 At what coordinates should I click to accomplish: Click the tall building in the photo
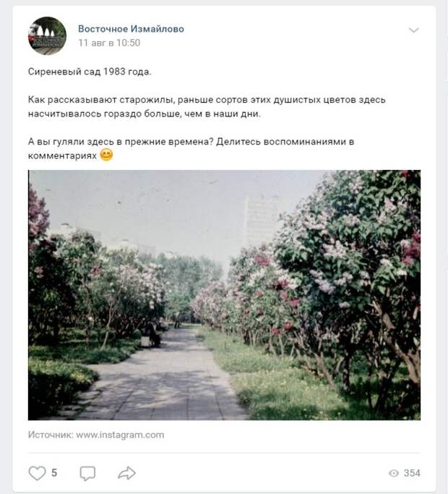261,221
